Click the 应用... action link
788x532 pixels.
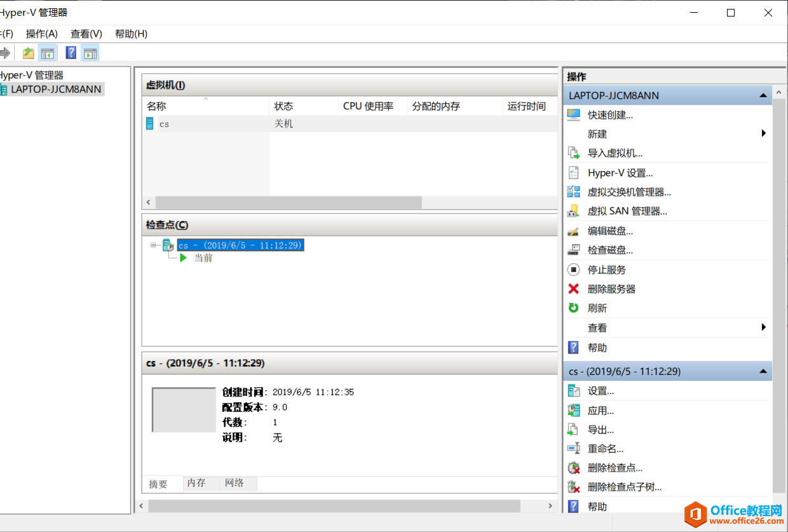click(x=601, y=411)
